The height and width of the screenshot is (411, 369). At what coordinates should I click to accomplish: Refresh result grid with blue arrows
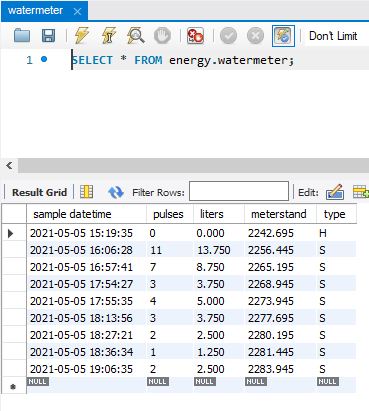[116, 192]
